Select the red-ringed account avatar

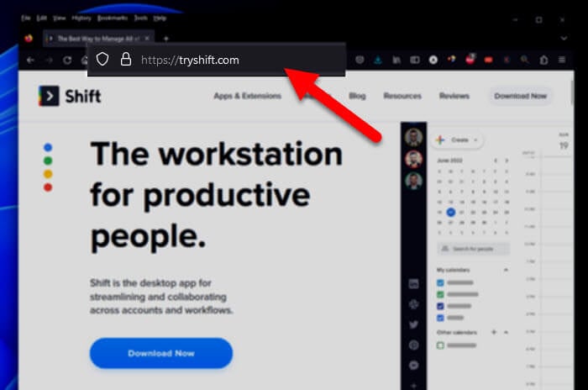pyautogui.click(x=413, y=160)
